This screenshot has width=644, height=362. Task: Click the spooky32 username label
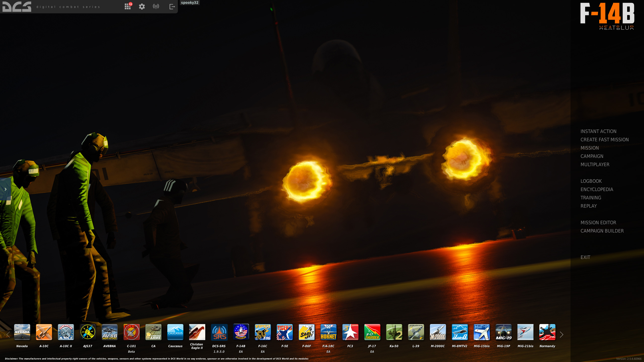(x=190, y=3)
